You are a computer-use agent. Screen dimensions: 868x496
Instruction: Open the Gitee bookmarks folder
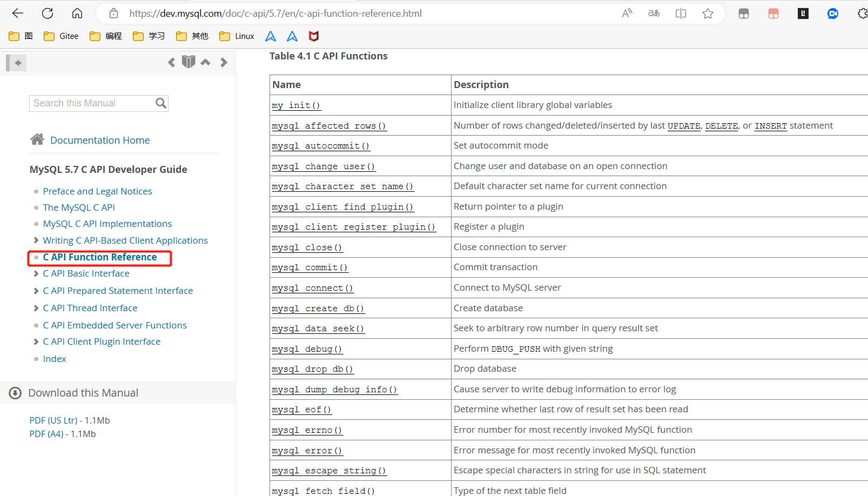point(61,36)
